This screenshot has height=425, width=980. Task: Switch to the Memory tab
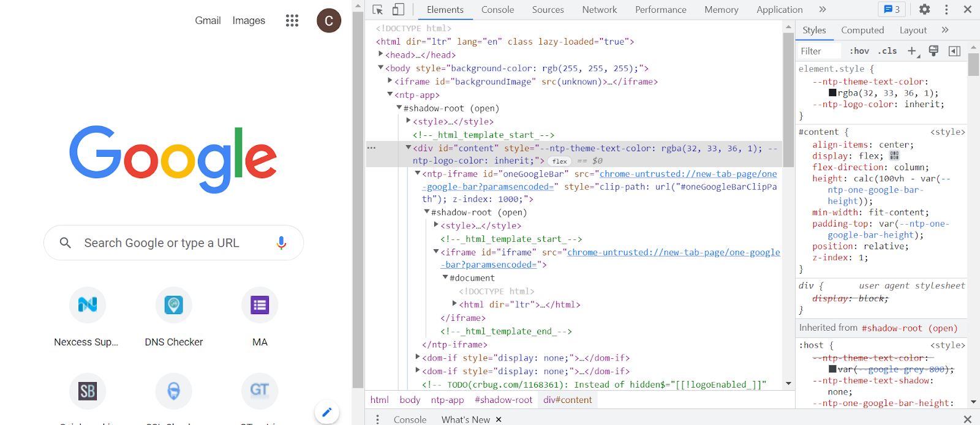click(x=721, y=9)
